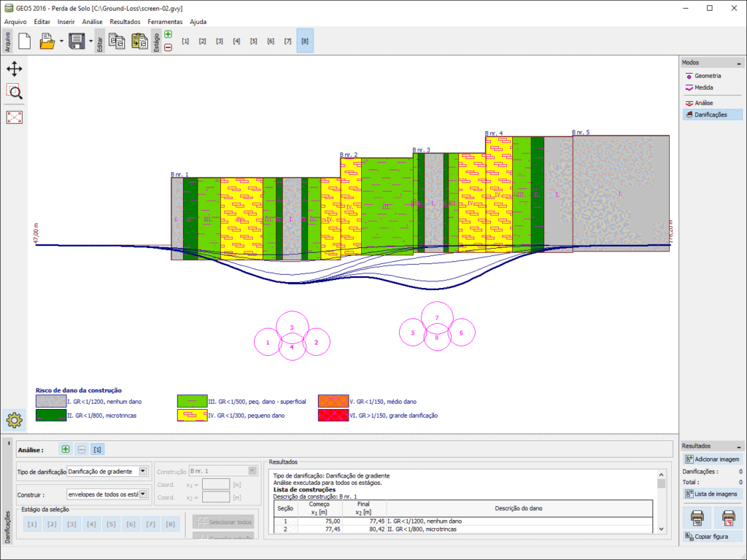
Task: Click the paste data icon in the Editar toolbar
Action: click(x=139, y=41)
